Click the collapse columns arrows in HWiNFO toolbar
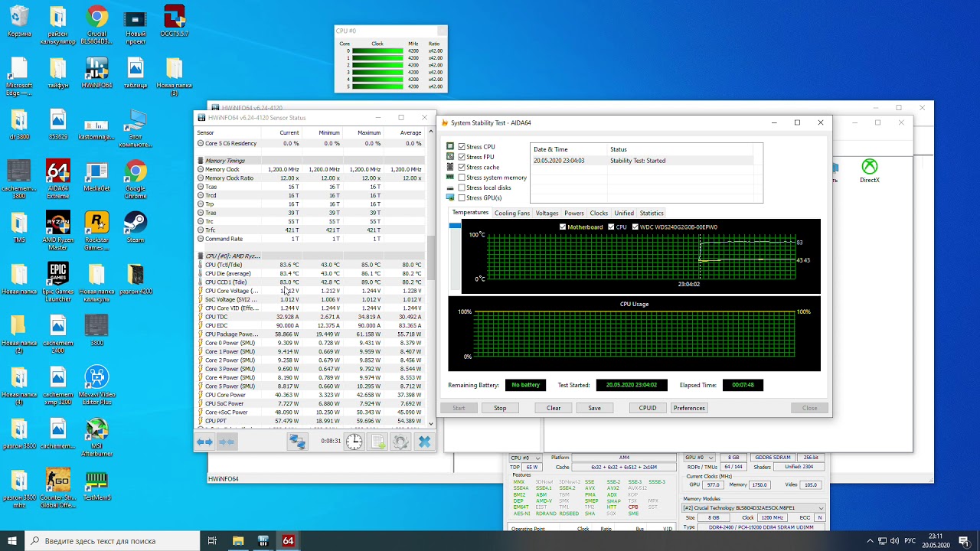The width and height of the screenshot is (980, 551). coord(227,442)
